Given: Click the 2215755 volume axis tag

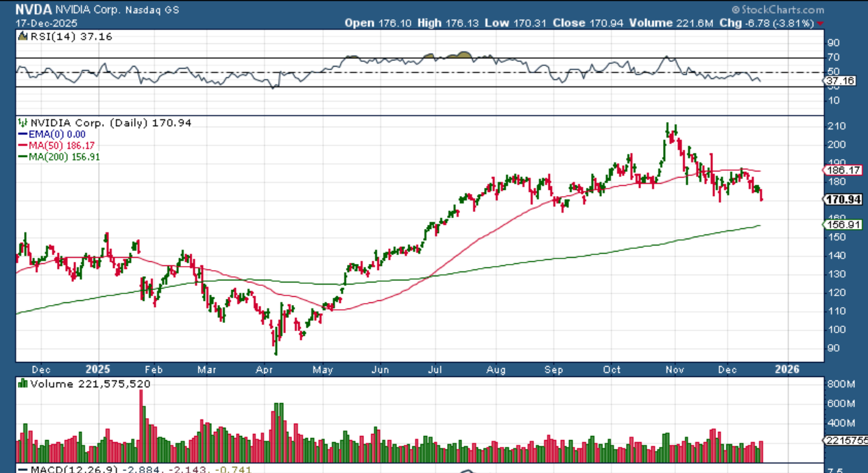Looking at the screenshot, I should click(x=845, y=442).
